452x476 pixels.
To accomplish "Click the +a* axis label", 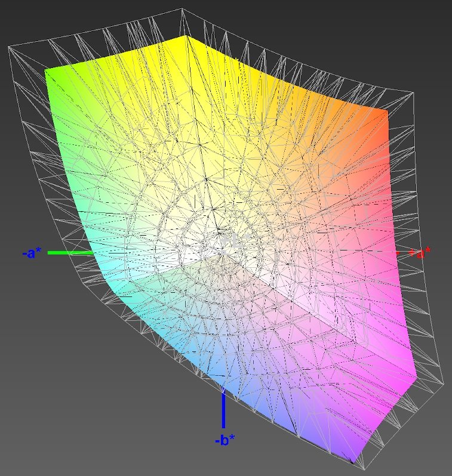I will [420, 253].
